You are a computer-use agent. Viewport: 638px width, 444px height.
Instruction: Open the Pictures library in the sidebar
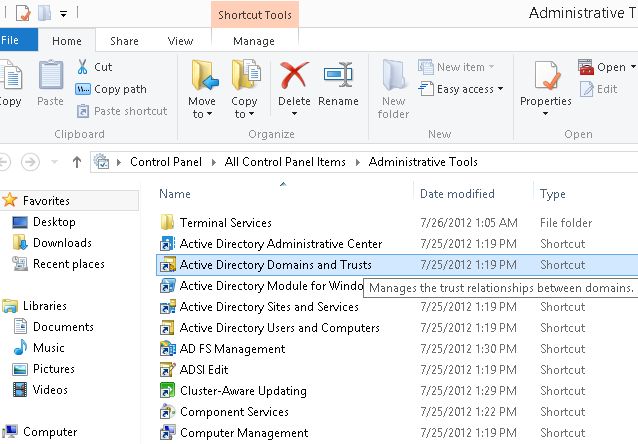point(53,369)
